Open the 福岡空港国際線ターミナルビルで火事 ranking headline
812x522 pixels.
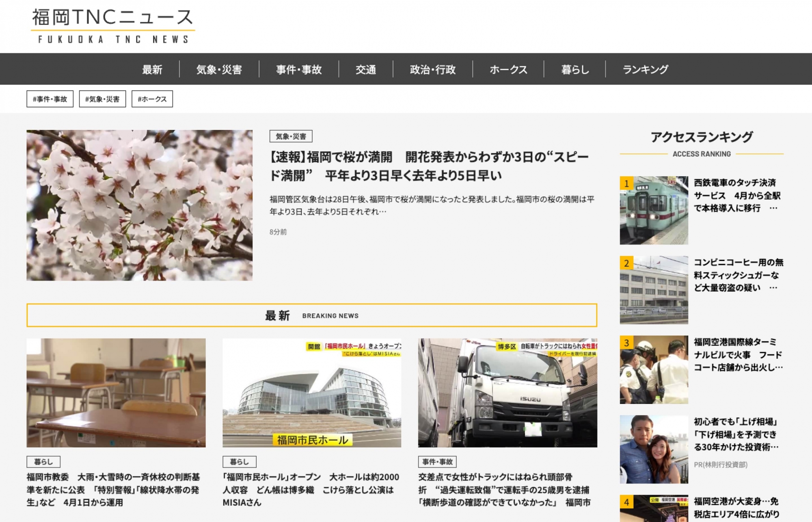point(738,354)
